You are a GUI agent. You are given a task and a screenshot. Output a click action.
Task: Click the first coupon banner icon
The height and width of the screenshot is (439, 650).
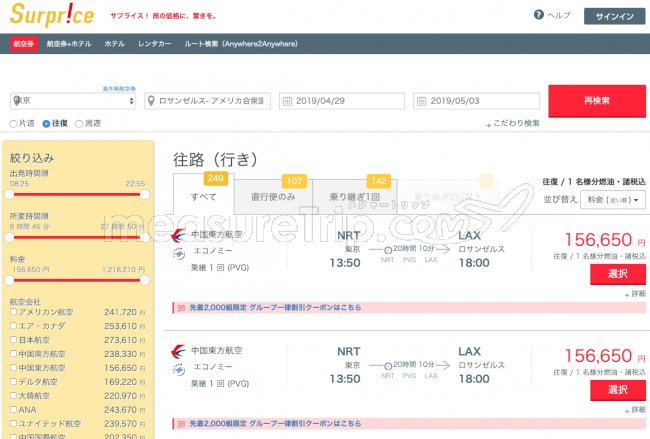pos(181,308)
